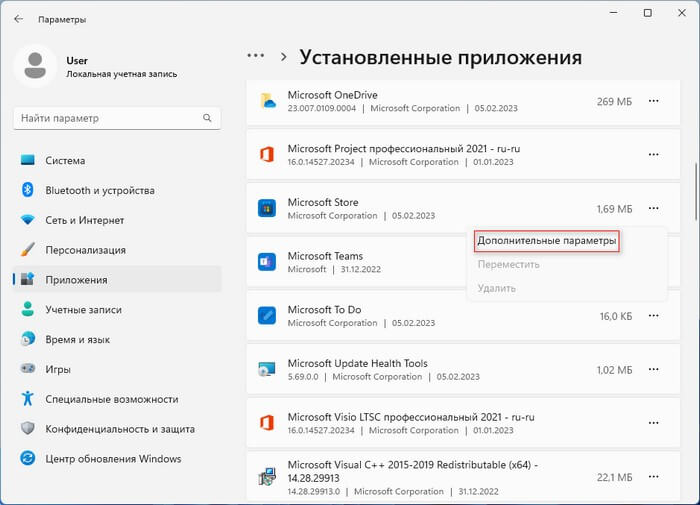Open the Время и язык section
The height and width of the screenshot is (505, 700).
coord(117,339)
